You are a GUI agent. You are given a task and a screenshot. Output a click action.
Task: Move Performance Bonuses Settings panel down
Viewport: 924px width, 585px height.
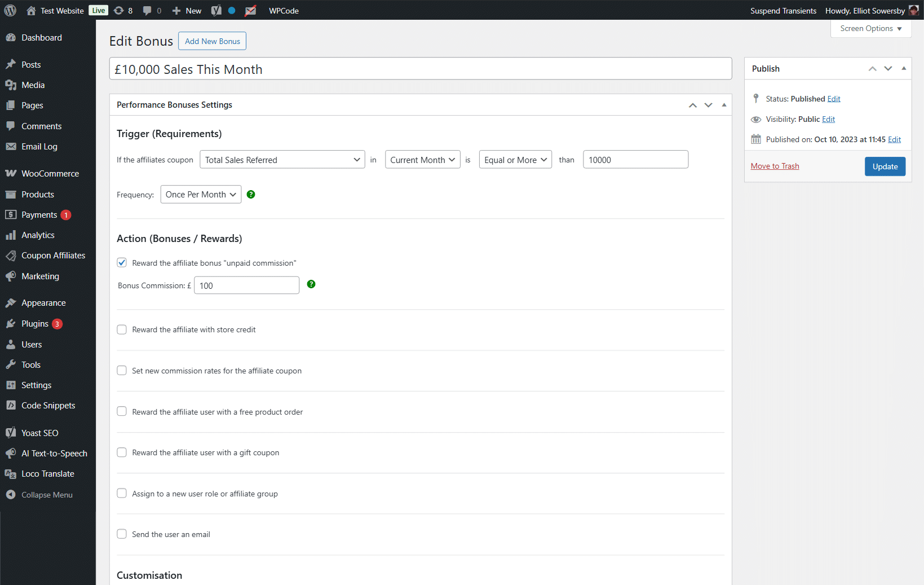708,105
